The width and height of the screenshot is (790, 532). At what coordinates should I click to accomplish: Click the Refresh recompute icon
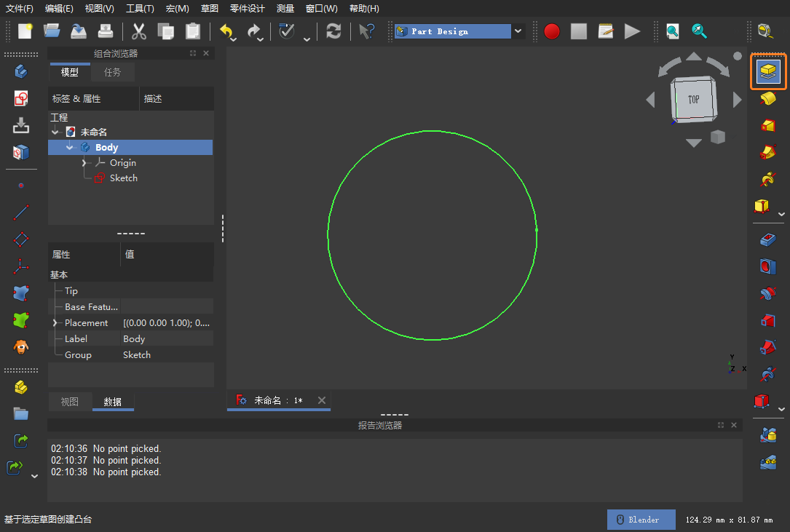coord(333,31)
